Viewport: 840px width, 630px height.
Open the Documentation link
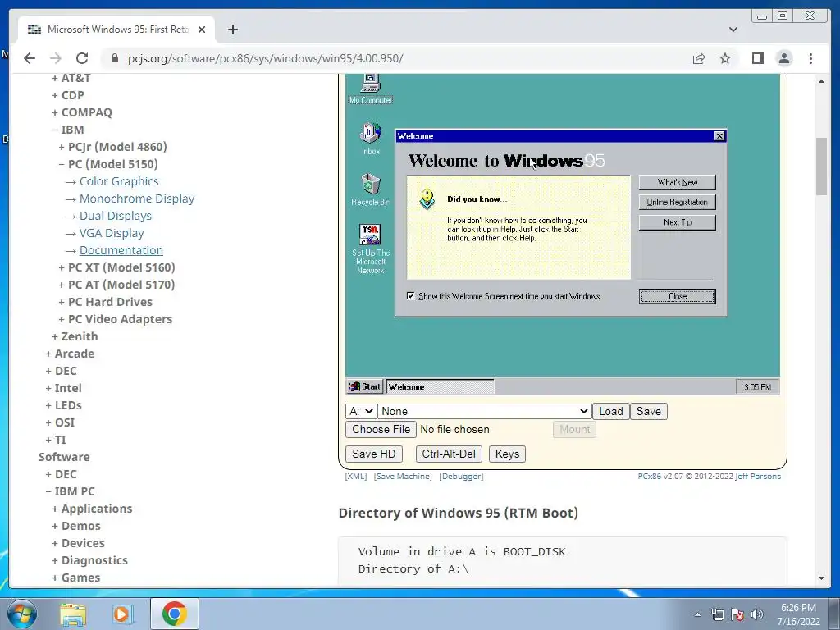[121, 250]
